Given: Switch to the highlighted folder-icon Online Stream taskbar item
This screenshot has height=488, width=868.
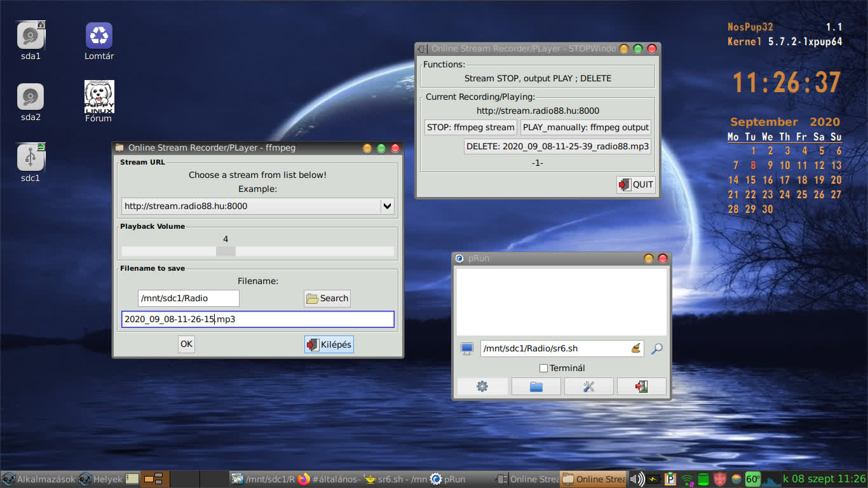Looking at the screenshot, I should click(593, 479).
